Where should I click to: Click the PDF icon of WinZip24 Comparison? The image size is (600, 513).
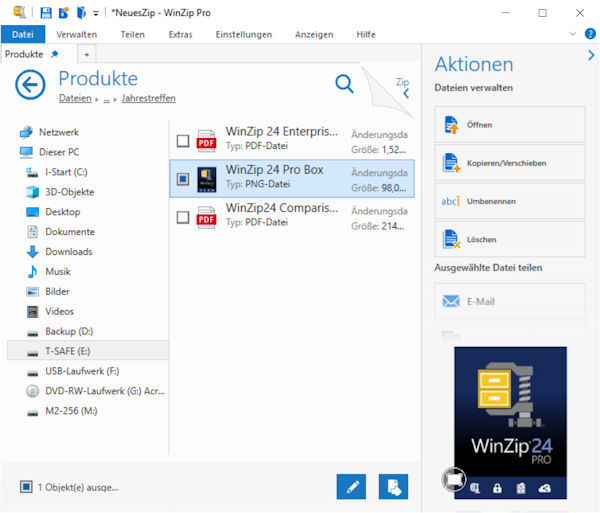(x=206, y=218)
